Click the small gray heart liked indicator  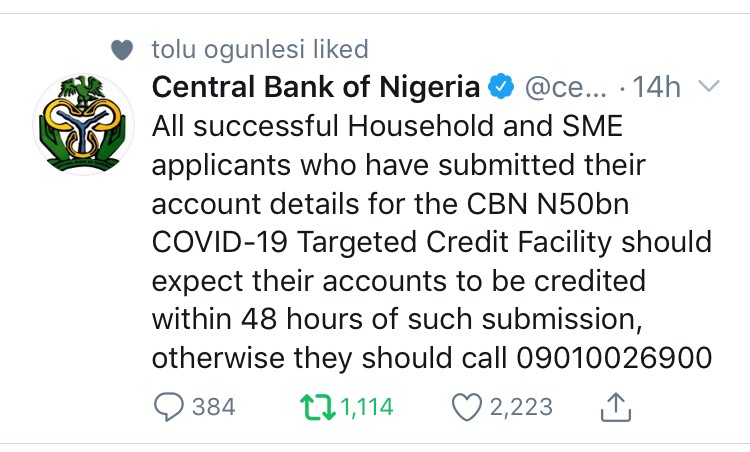[x=121, y=48]
